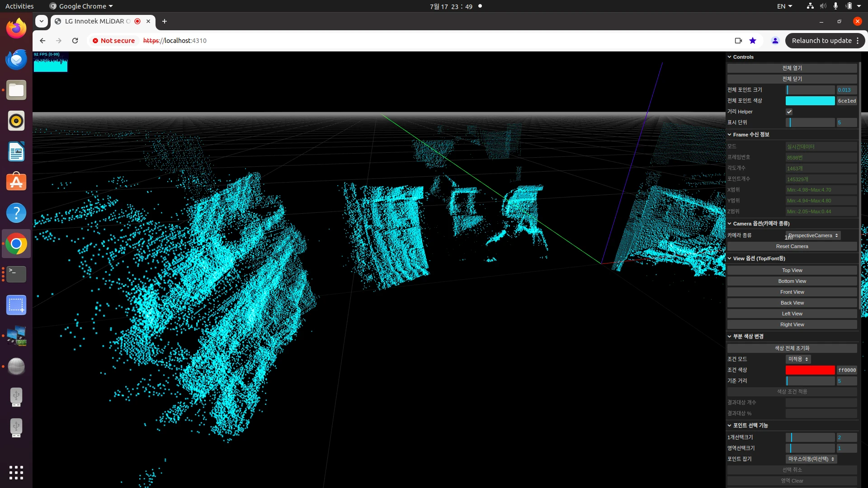This screenshot has height=488, width=868.
Task: Open the Chrome profile avatar menu
Action: coord(775,41)
